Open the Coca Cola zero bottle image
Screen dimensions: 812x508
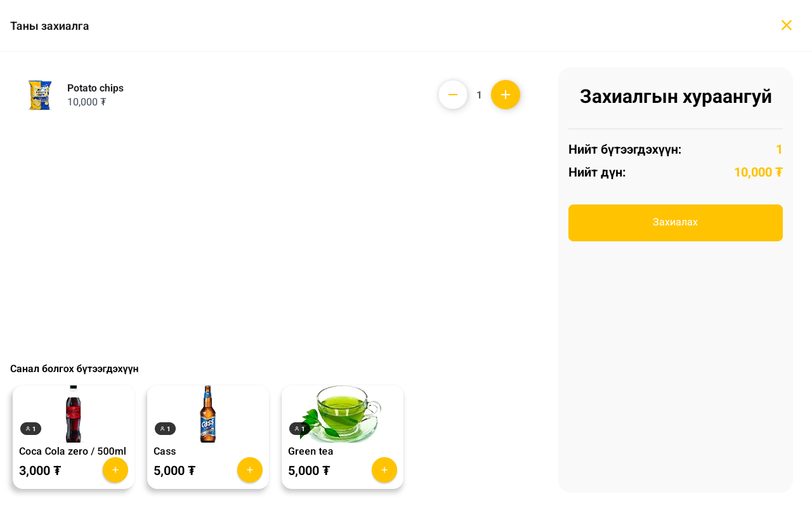[x=74, y=414]
